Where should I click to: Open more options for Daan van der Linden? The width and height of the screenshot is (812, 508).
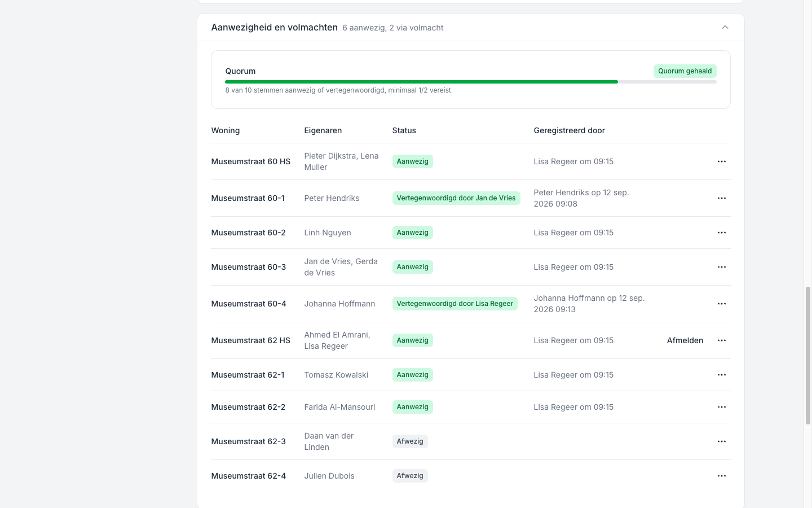(721, 441)
